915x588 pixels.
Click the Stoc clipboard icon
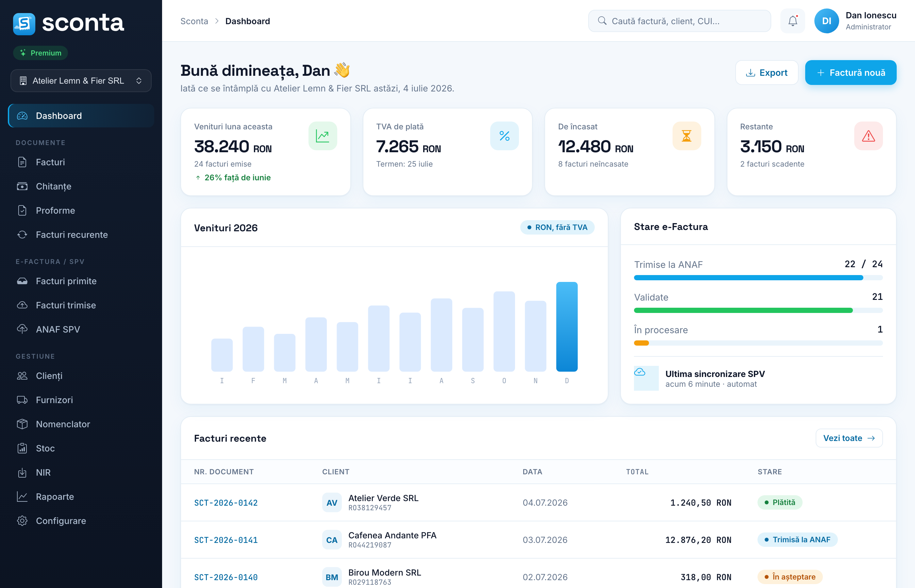22,448
